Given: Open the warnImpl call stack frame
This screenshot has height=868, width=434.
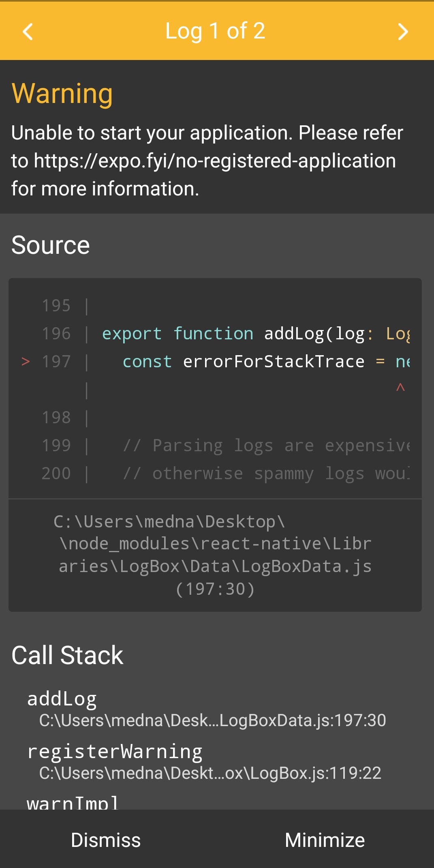Looking at the screenshot, I should 73,802.
